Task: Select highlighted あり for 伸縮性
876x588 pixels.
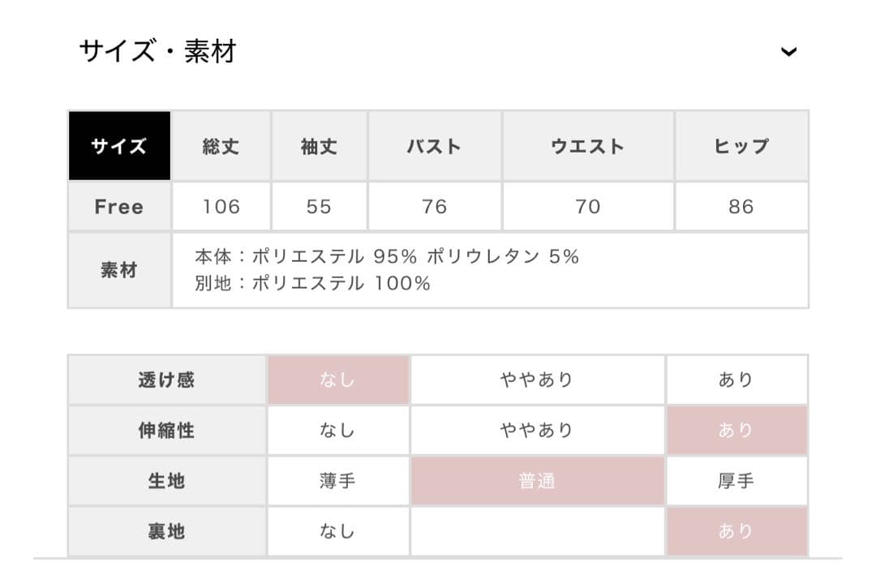Action: pos(736,430)
